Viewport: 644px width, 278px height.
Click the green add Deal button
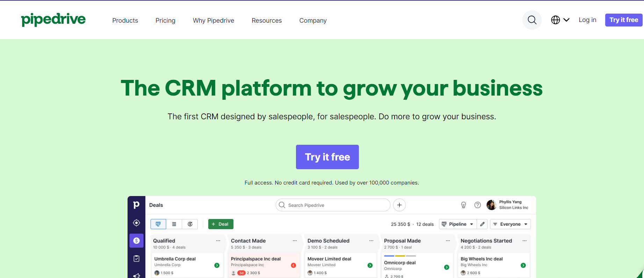pyautogui.click(x=221, y=224)
